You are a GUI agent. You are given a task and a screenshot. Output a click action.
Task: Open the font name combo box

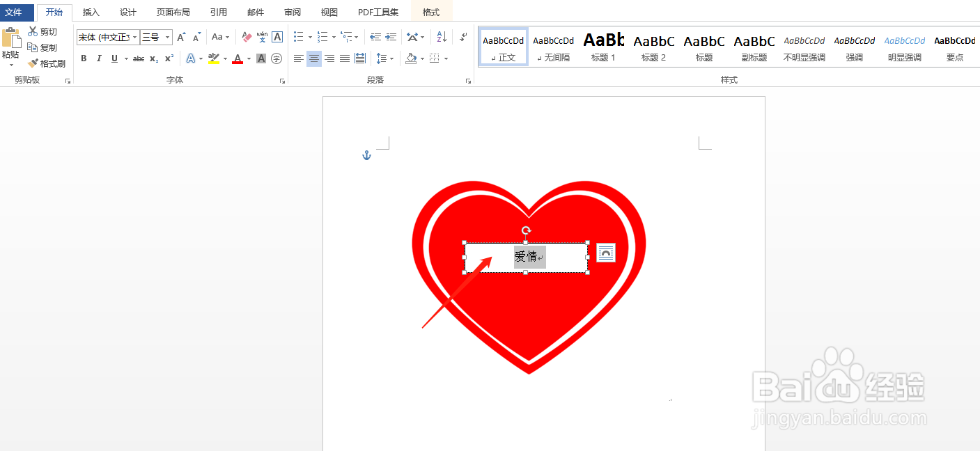[108, 37]
